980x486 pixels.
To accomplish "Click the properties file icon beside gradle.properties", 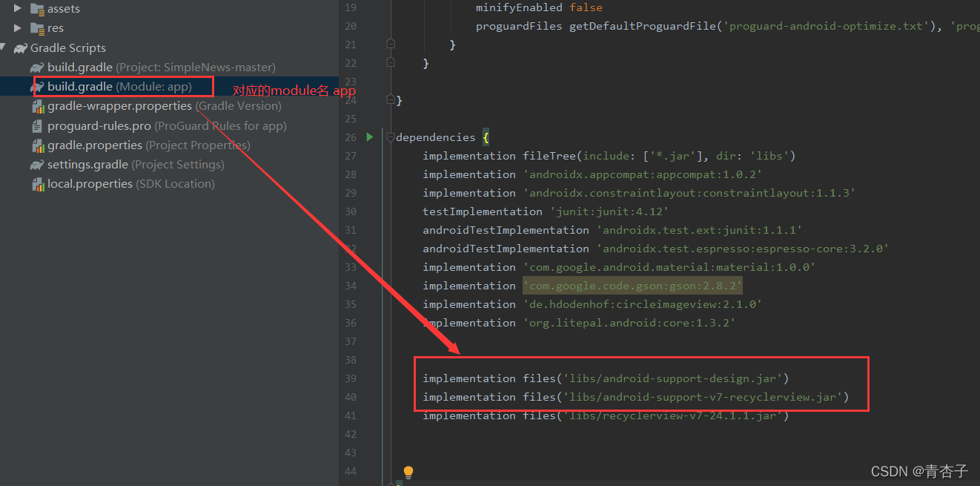I will [39, 145].
